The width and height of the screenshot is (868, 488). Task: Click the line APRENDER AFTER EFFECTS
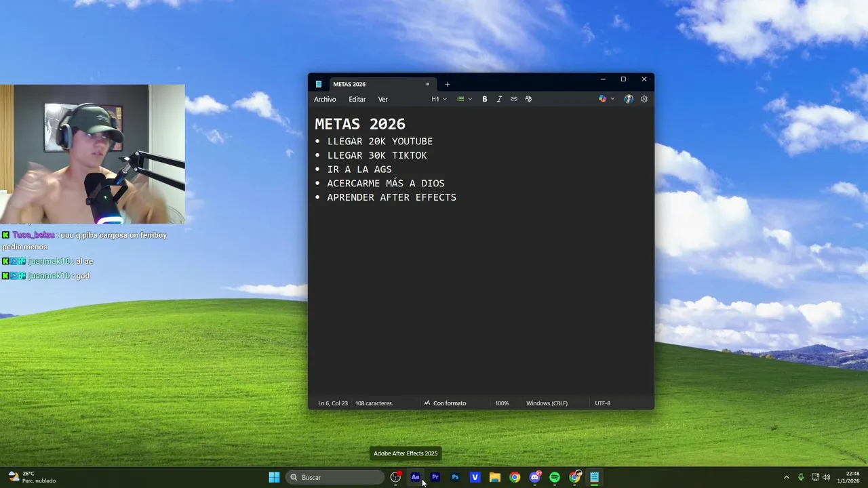[x=392, y=197]
